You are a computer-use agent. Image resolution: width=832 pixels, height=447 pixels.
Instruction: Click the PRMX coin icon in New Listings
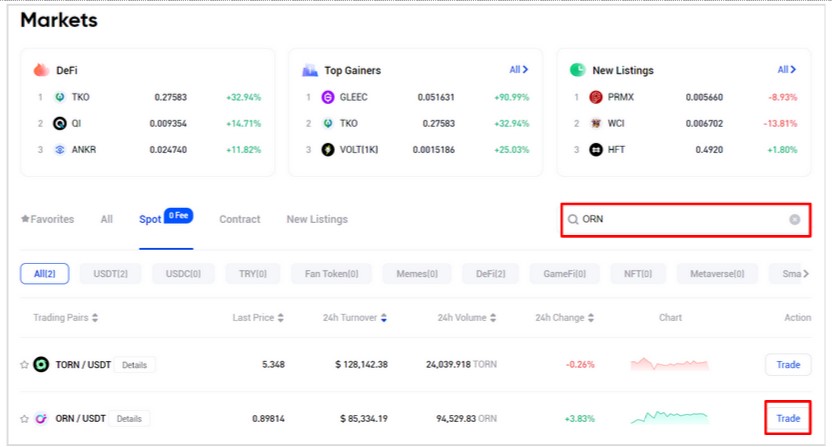point(596,97)
